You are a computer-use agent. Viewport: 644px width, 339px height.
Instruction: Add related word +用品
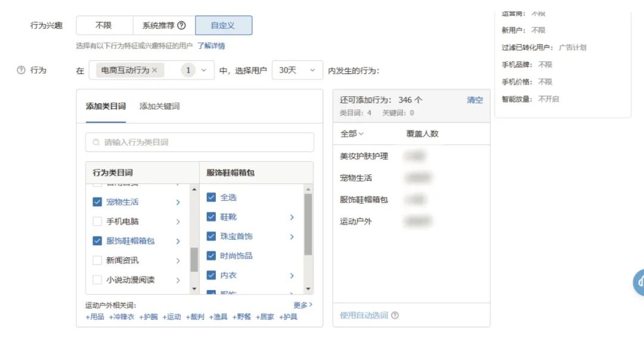[95, 317]
